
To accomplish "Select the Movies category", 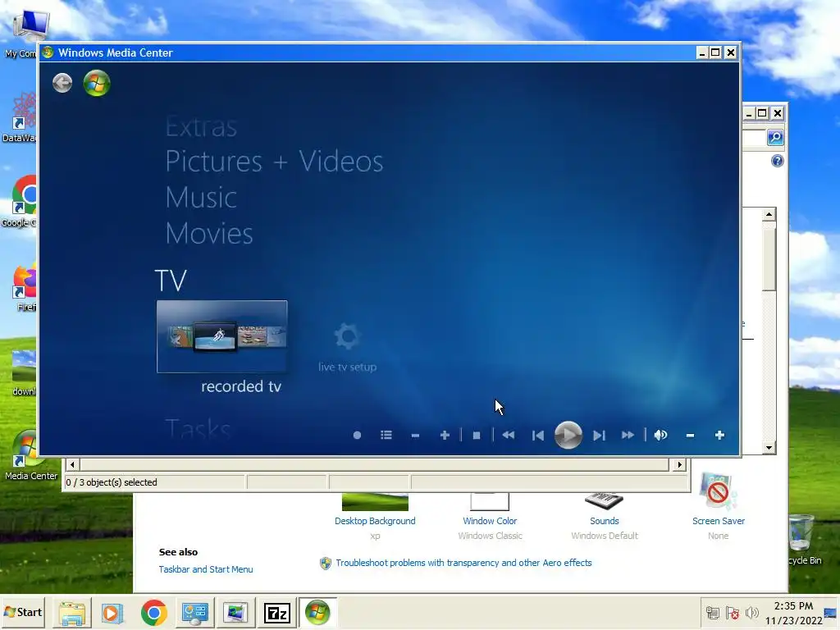I will 209,234.
